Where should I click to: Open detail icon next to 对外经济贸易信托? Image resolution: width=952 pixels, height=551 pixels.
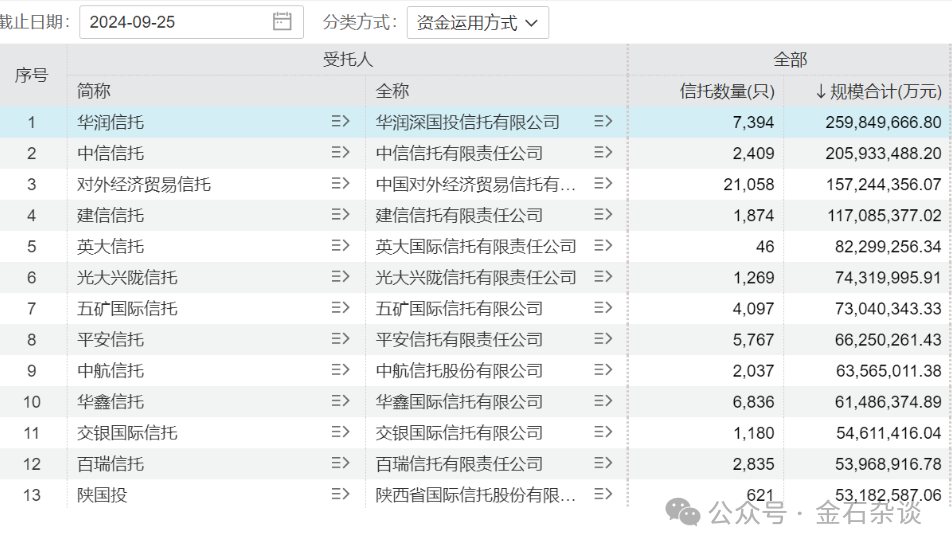pyautogui.click(x=341, y=184)
